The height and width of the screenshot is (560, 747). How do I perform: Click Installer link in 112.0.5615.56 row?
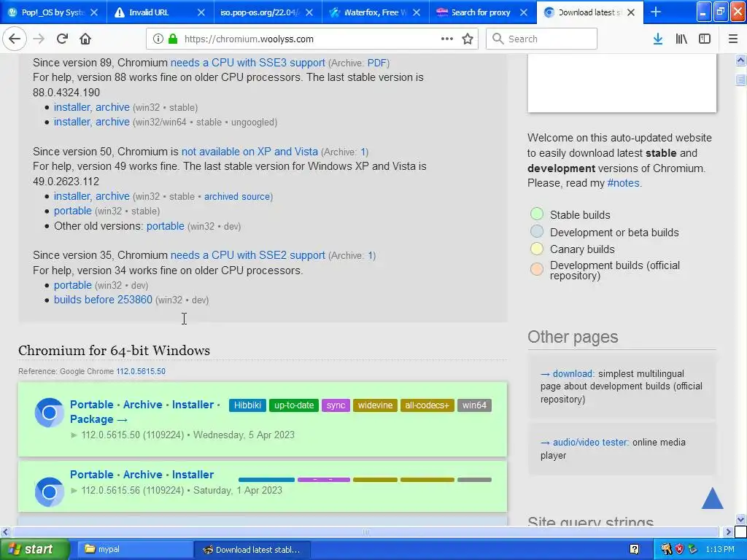[x=193, y=475]
